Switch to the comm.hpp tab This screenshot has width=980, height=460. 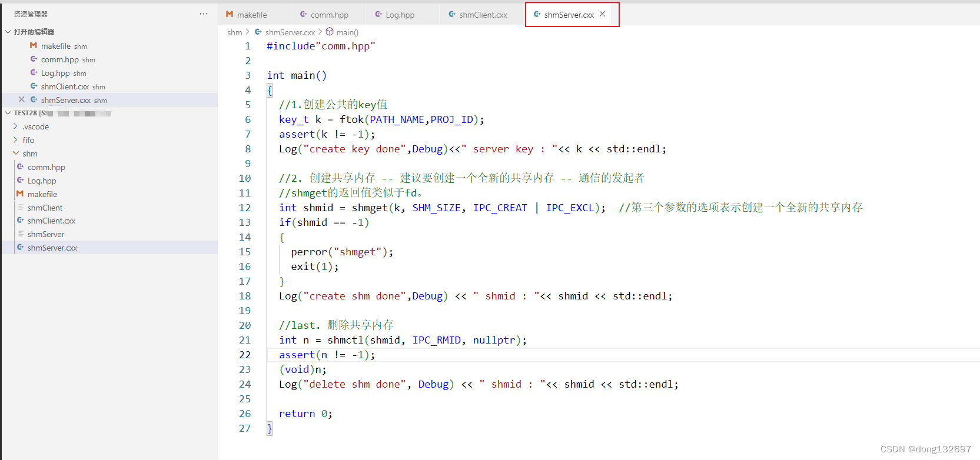point(329,15)
